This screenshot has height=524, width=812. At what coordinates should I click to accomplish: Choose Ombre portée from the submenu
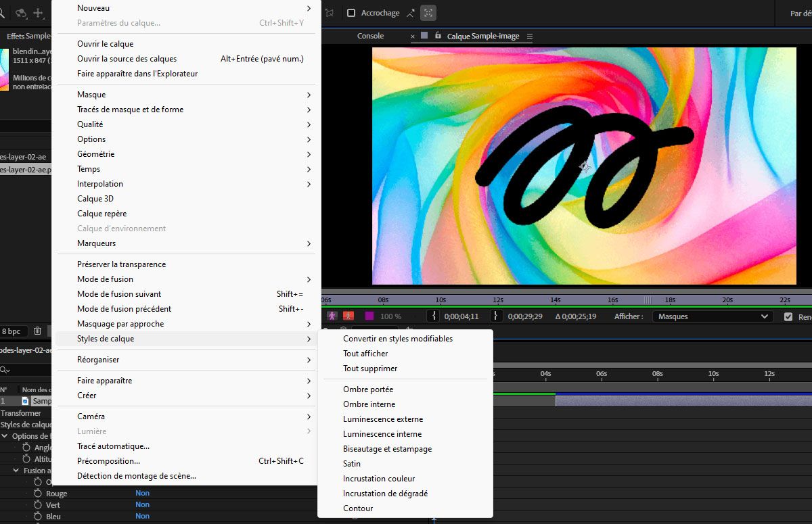pos(368,389)
